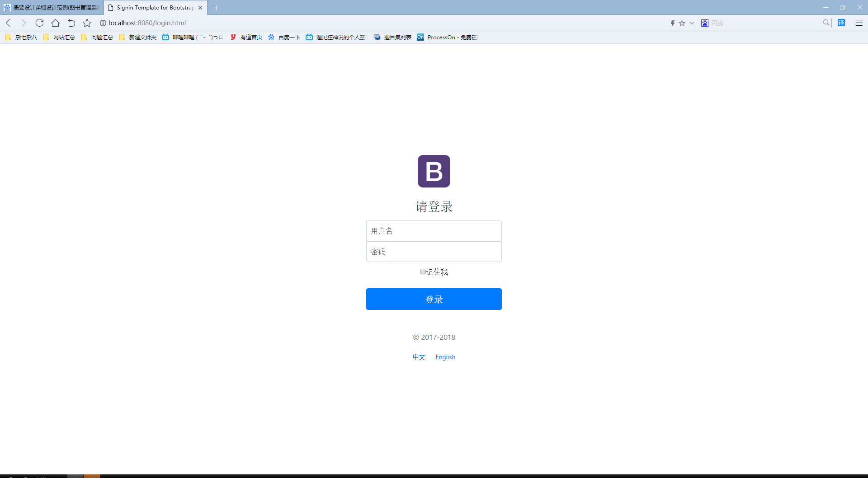Open the 杂七杂八 bookmarks folder

point(21,37)
